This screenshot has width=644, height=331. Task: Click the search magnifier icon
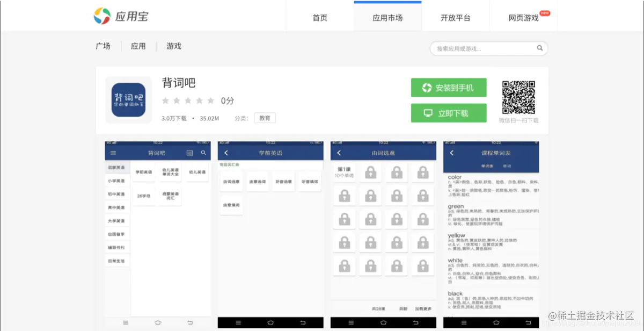(540, 48)
